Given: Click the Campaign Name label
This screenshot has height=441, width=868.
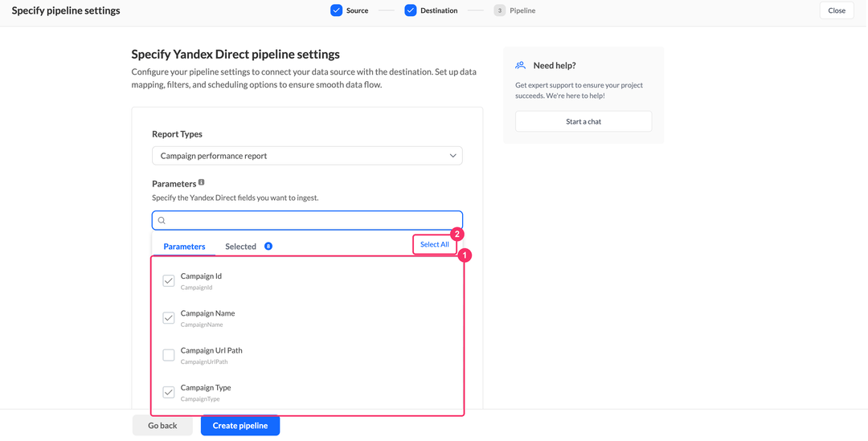Looking at the screenshot, I should 207,313.
